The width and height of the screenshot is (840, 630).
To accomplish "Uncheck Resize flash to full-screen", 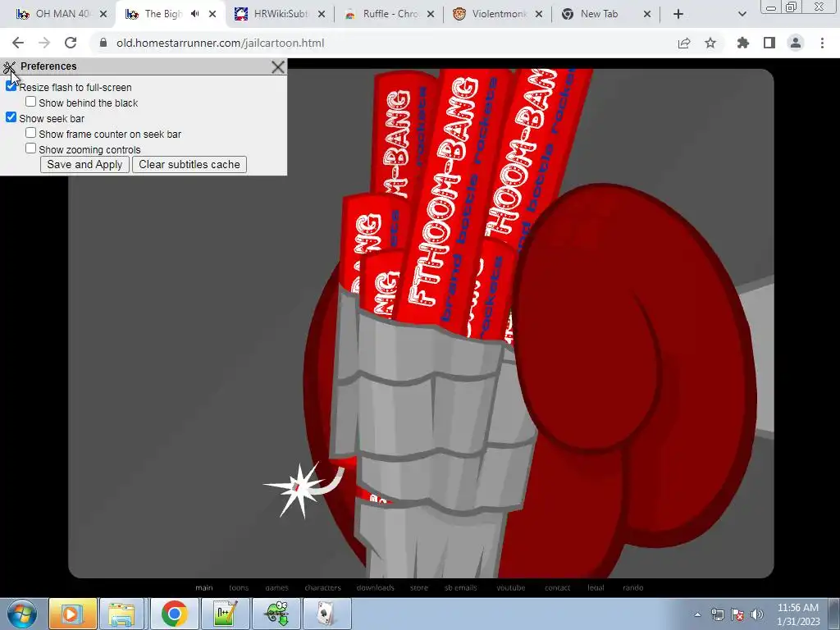I will pos(11,86).
